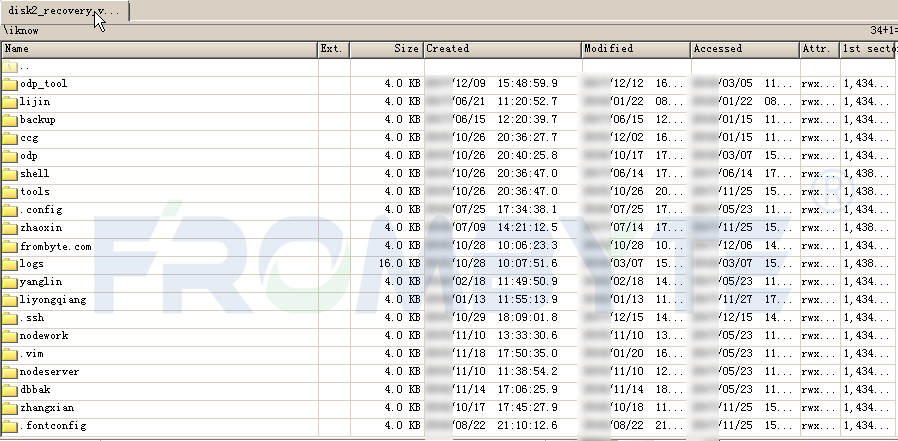Viewport: 898px width, 441px height.
Task: Click the ccg folder icon
Action: (10, 139)
